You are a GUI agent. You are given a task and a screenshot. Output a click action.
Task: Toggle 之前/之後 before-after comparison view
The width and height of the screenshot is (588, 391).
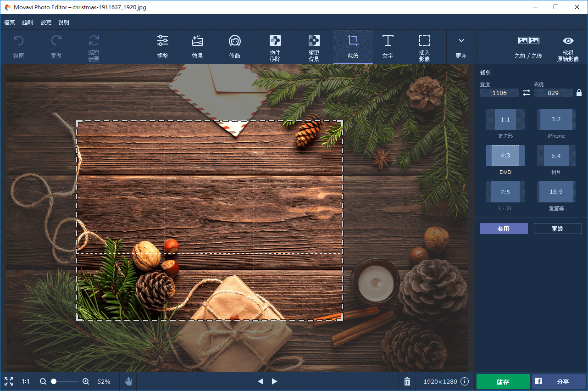(528, 47)
